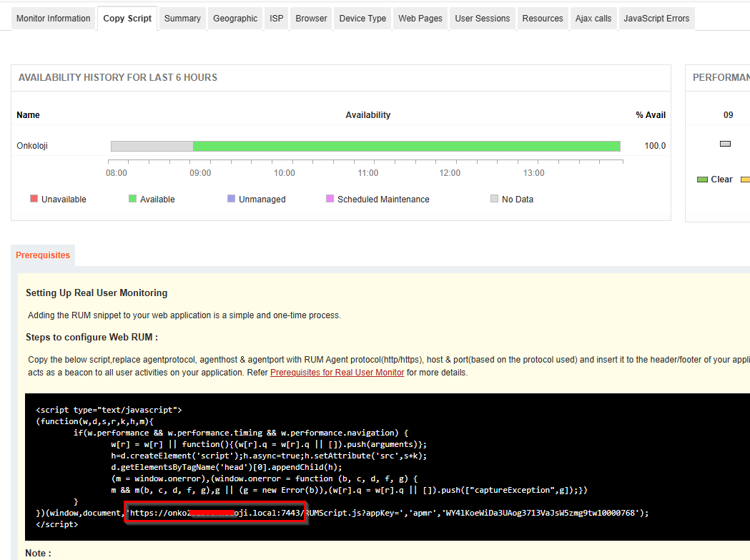The height and width of the screenshot is (560, 750).
Task: Switch to the Device Type tab
Action: coord(362,19)
